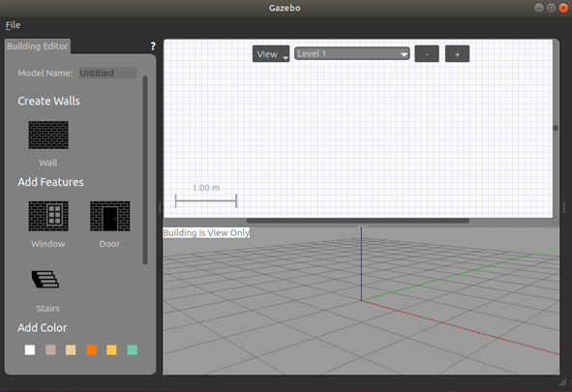Click the '1.00 m' scale label
572x392 pixels.
coord(206,188)
